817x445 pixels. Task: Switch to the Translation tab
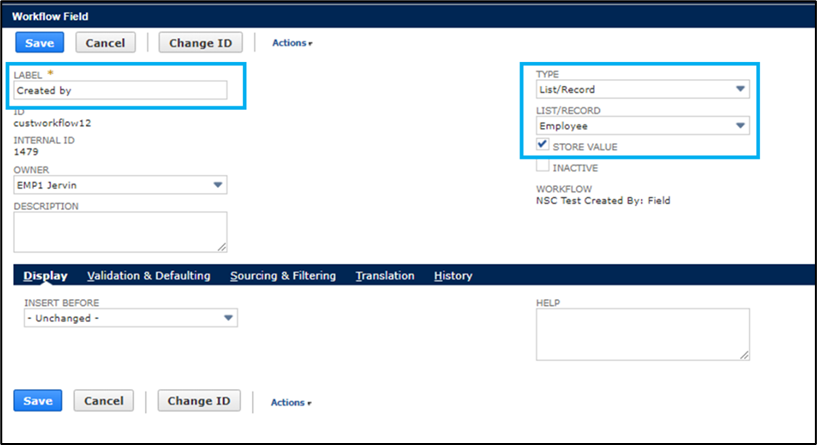pyautogui.click(x=385, y=276)
